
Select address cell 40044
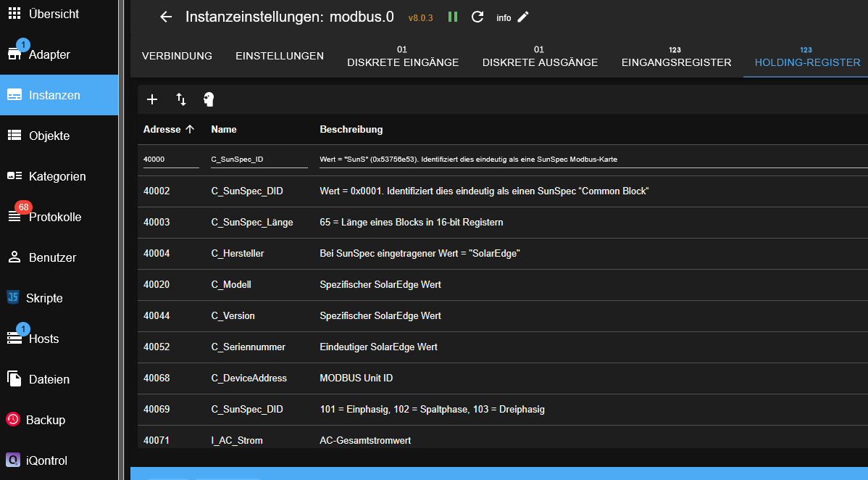click(x=157, y=315)
